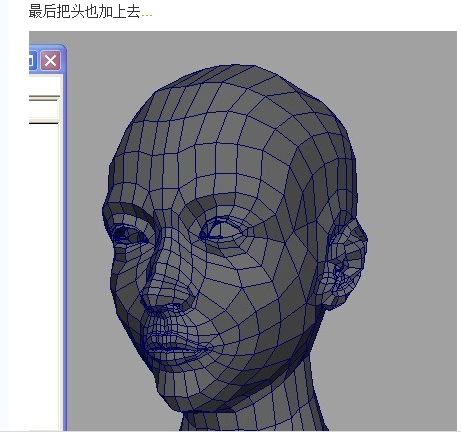Click the partially visible maximize button

click(32, 61)
